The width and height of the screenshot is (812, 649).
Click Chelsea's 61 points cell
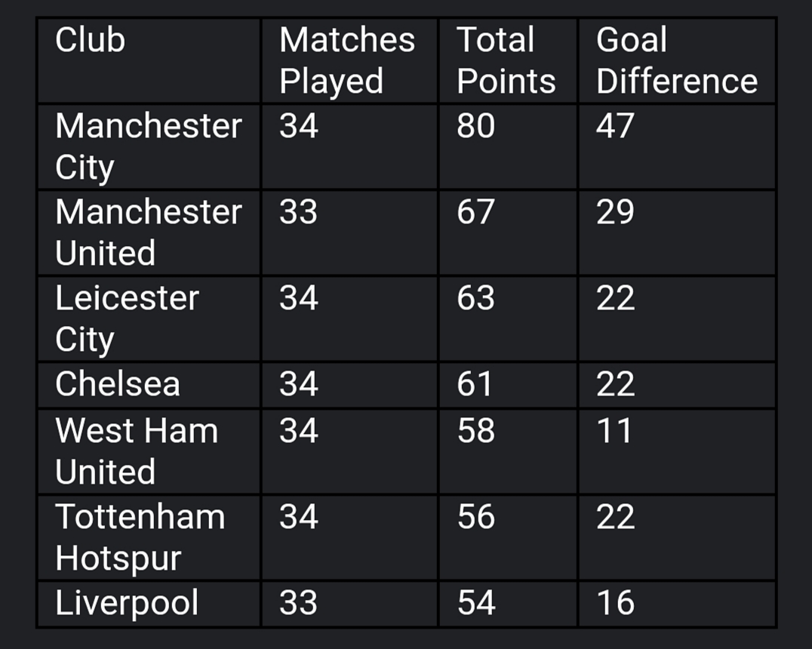point(508,386)
